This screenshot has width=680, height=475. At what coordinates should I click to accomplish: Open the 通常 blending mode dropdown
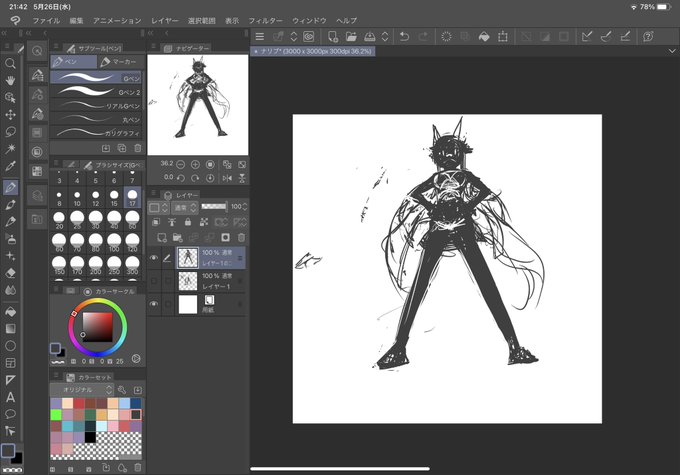pos(184,208)
